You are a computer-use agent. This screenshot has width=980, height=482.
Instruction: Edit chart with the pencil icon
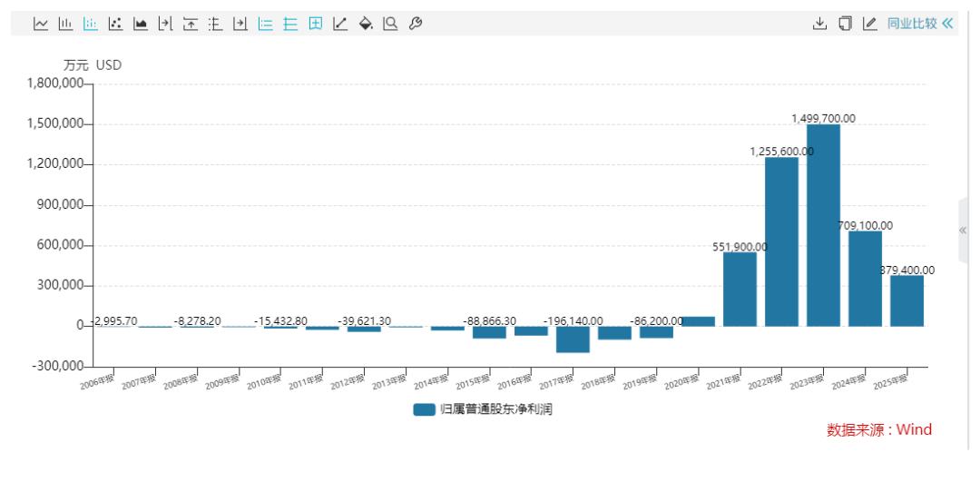(869, 24)
